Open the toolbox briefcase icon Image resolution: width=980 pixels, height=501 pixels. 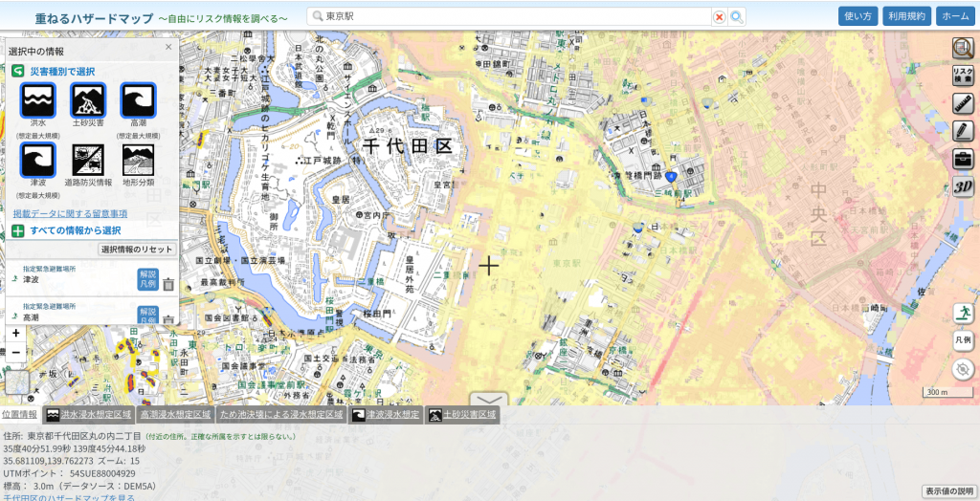963,159
